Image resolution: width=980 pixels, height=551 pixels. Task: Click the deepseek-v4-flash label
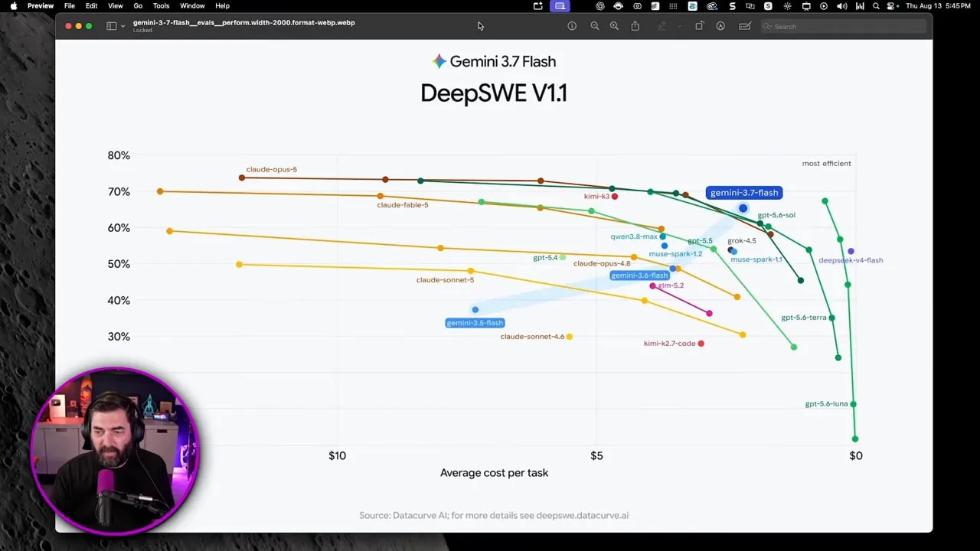pos(851,260)
